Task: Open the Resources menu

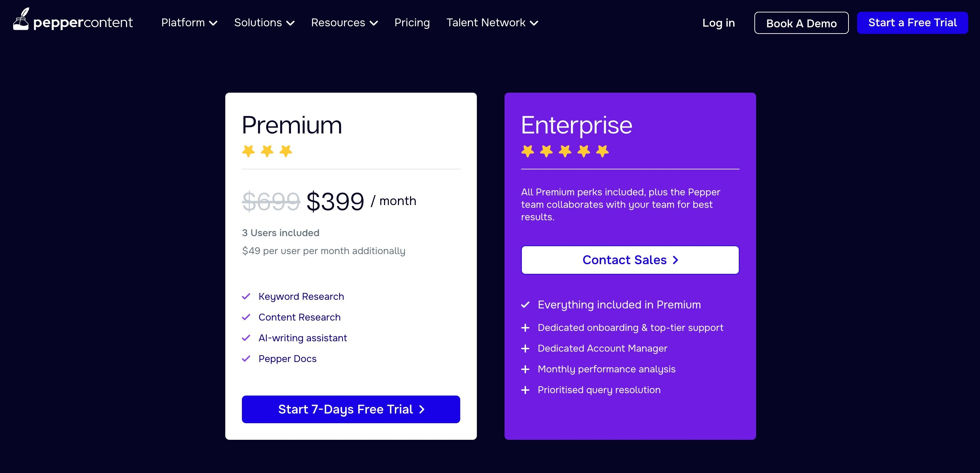Action: (x=344, y=22)
